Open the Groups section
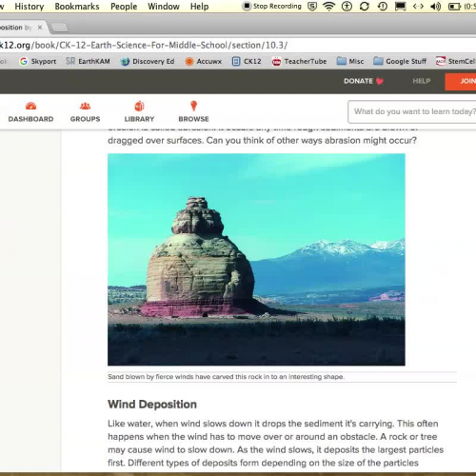Viewport: 476px width, 476px height. coord(85,112)
